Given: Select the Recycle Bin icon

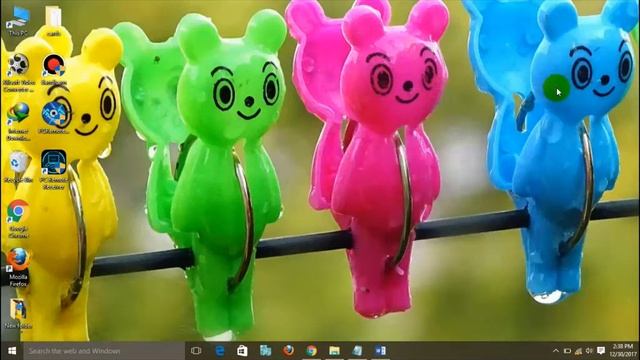Looking at the screenshot, I should 18,167.
